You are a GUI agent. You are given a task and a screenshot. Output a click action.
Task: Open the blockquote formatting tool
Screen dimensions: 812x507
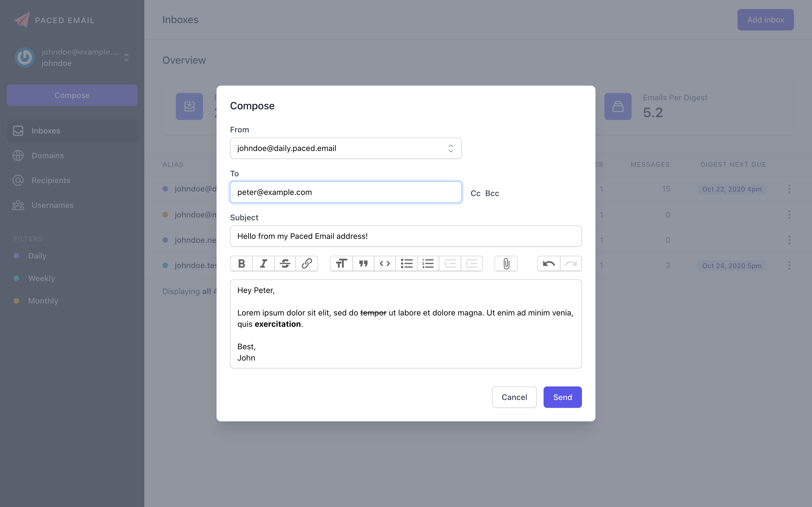(363, 264)
